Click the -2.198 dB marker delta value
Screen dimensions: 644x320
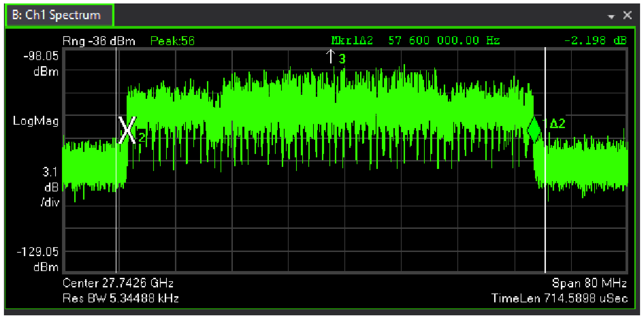click(x=595, y=40)
